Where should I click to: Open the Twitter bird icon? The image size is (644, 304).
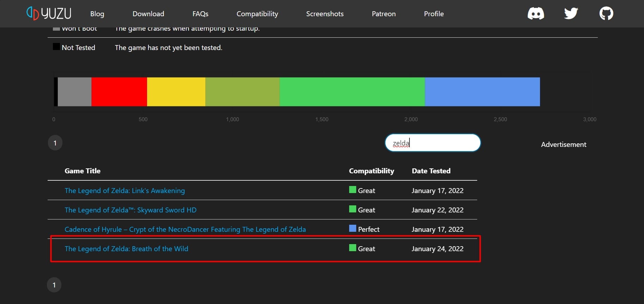(571, 14)
